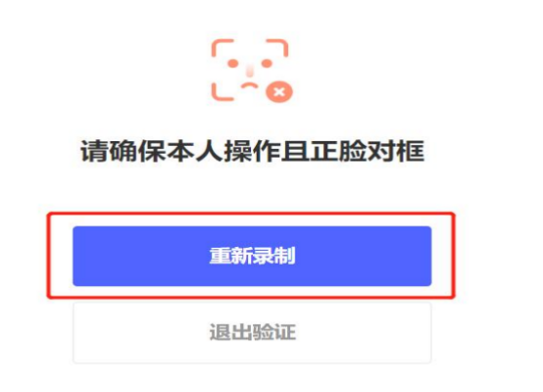
Task: Click the left eye dot of face icon
Action: [x=232, y=64]
